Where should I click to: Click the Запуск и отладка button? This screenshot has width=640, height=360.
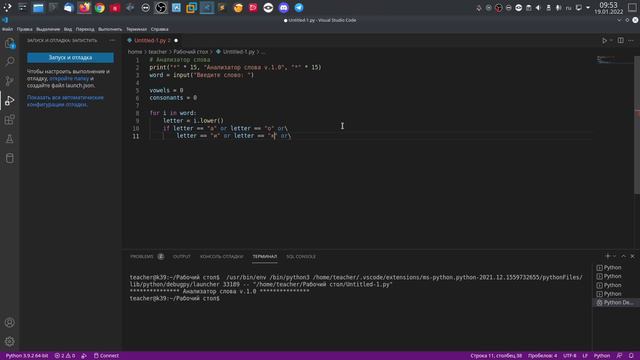coord(70,58)
